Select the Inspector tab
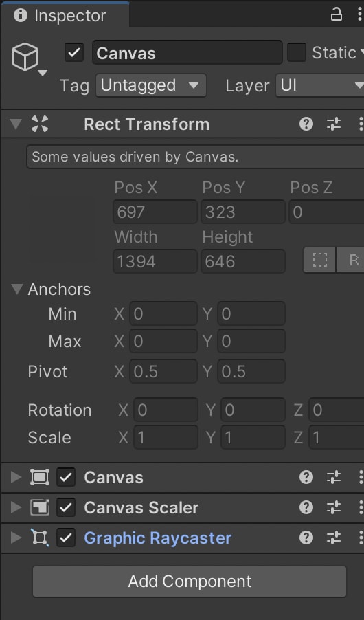 (x=65, y=15)
